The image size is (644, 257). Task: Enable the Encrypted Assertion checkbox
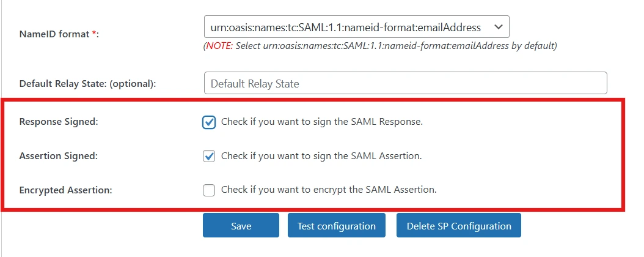(x=209, y=190)
